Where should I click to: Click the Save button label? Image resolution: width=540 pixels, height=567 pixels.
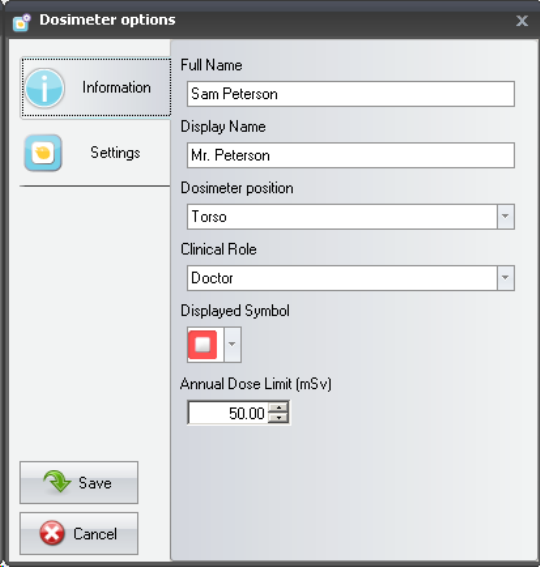click(95, 483)
